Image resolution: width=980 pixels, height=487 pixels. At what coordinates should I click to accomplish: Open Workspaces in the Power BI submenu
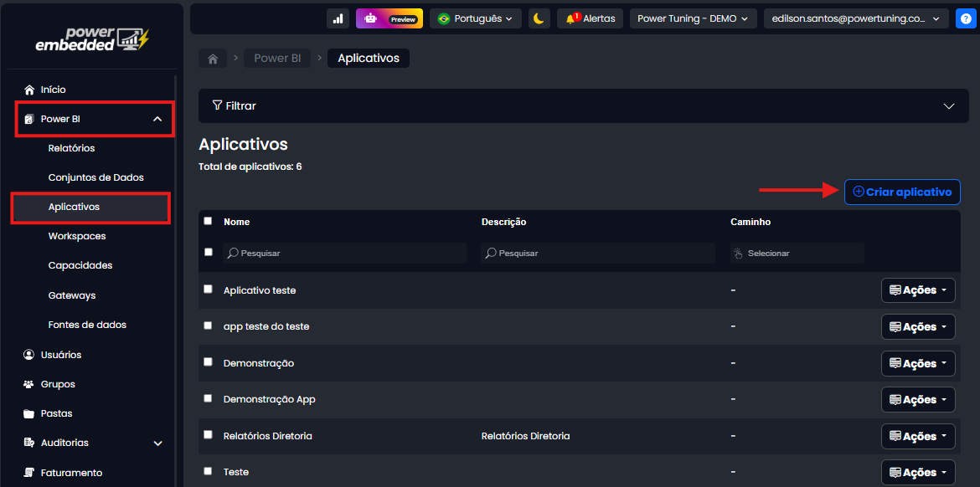click(77, 236)
